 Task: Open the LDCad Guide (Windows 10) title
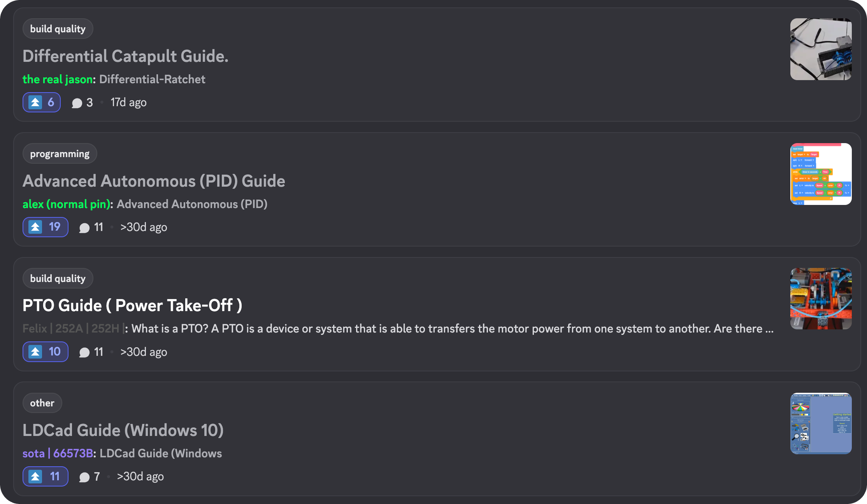pyautogui.click(x=123, y=430)
